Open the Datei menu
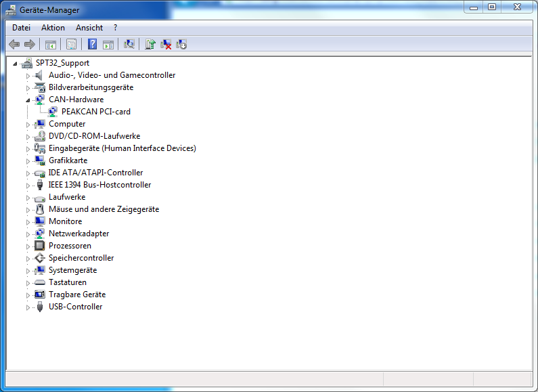The height and width of the screenshot is (392, 538). (21, 28)
